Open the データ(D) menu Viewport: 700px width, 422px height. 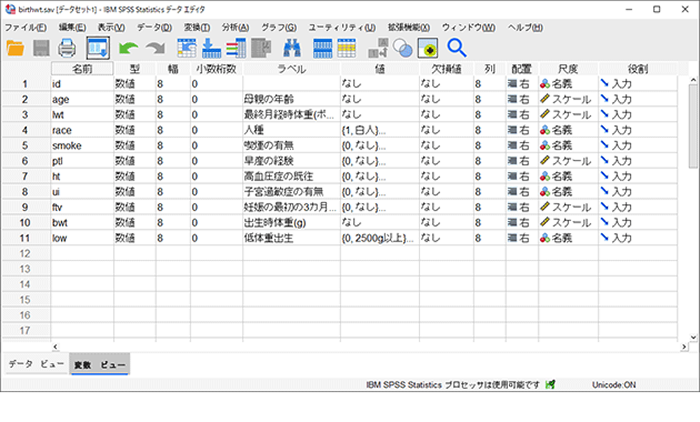[x=154, y=28]
